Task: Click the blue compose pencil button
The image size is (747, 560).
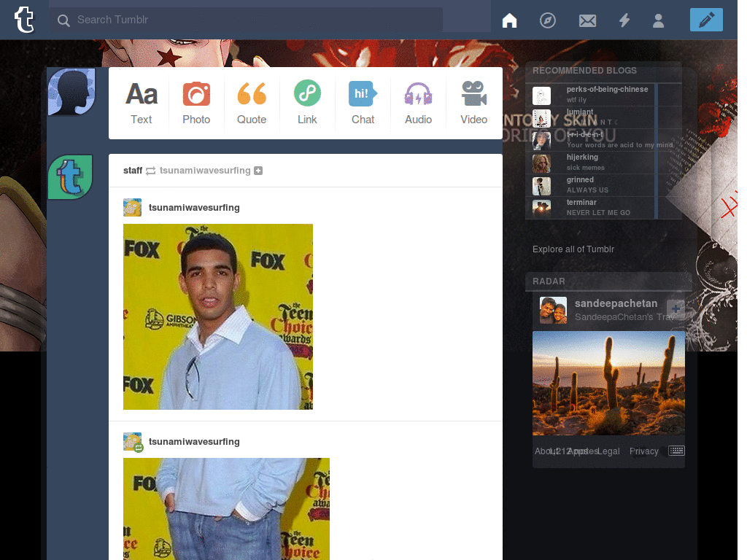Action: [x=706, y=20]
